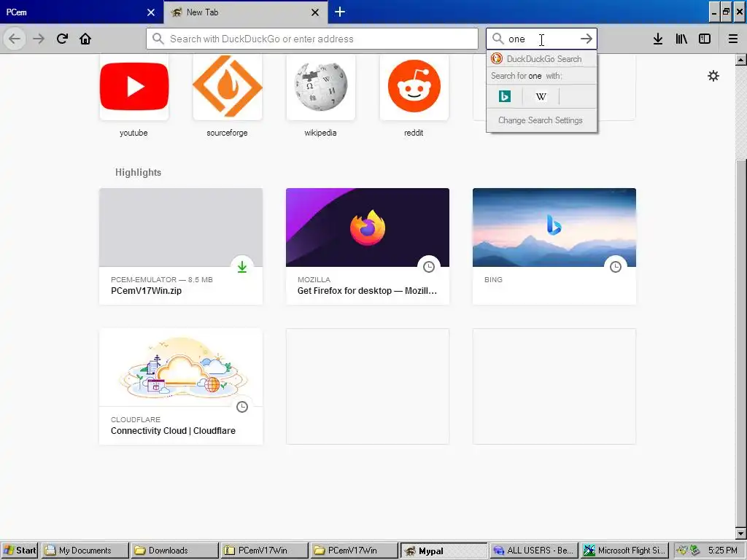Close the PCem tab

(x=150, y=12)
